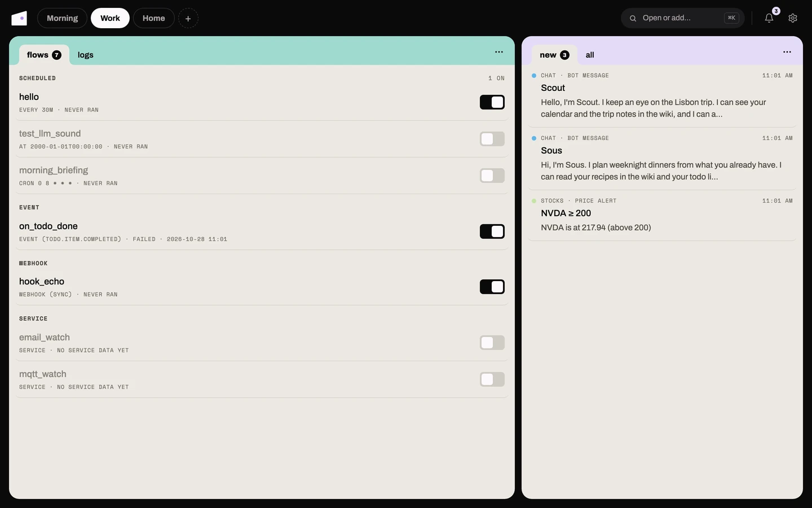Open the mqtt_watch service flow
The width and height of the screenshot is (812, 508).
click(x=43, y=374)
